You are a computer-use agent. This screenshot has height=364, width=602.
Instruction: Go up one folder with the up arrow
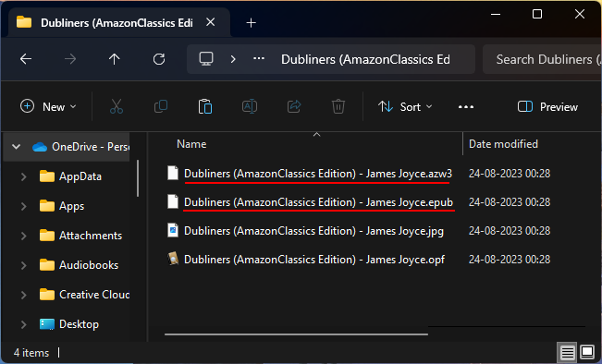pos(114,59)
